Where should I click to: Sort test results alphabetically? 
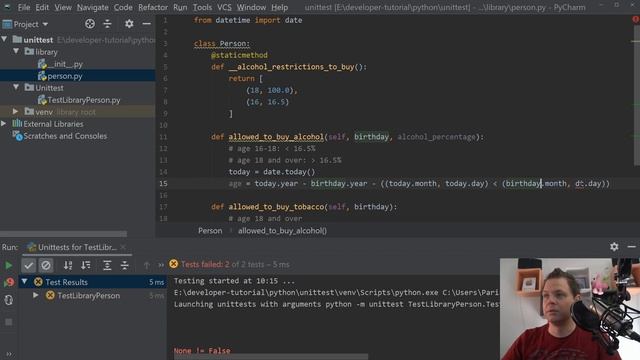68,265
